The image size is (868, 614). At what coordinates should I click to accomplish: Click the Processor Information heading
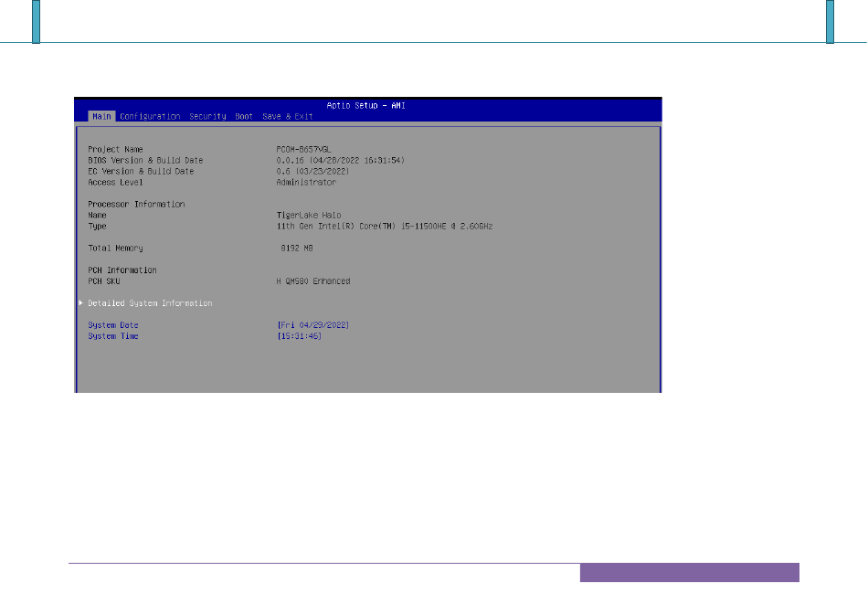pyautogui.click(x=136, y=205)
